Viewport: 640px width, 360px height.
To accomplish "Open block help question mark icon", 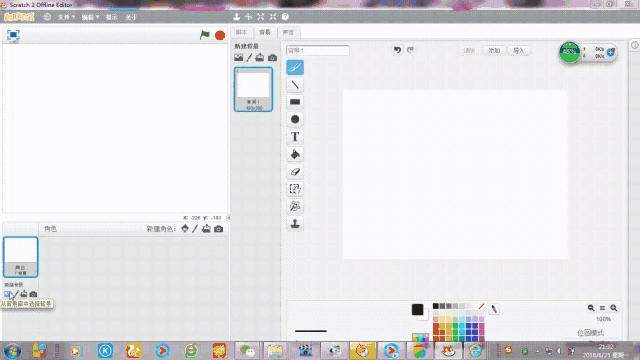I will tap(285, 17).
